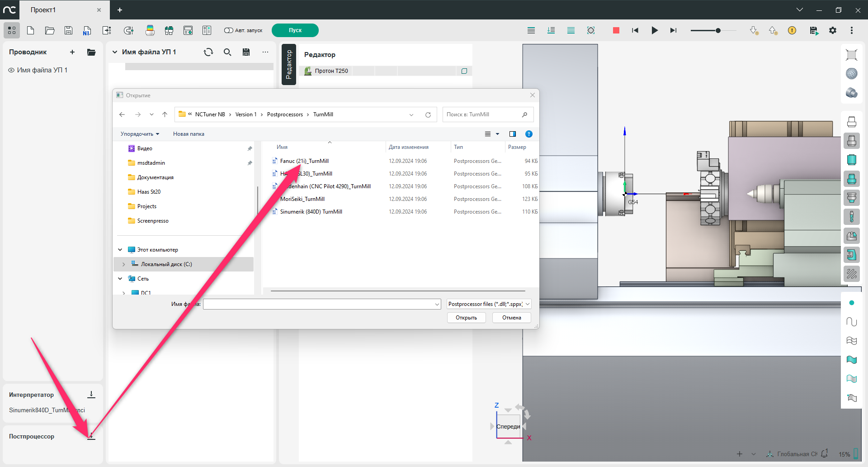Open the settings gear icon
The height and width of the screenshot is (467, 868).
point(833,30)
